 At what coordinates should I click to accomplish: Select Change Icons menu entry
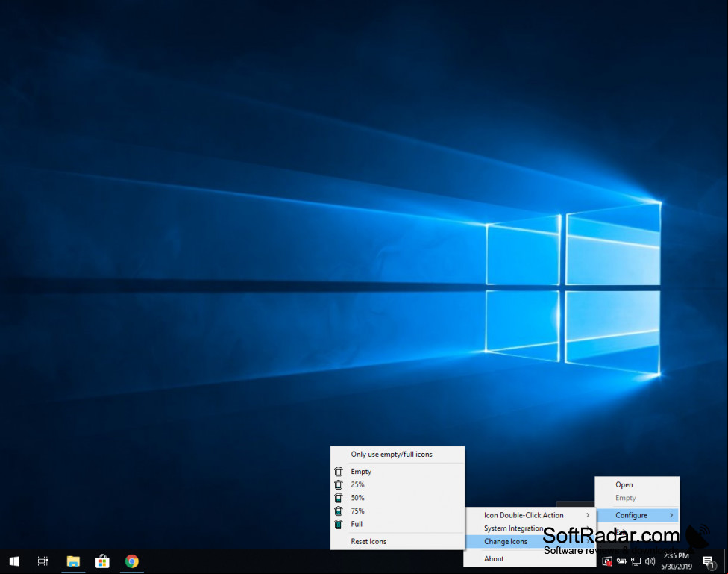(530, 541)
